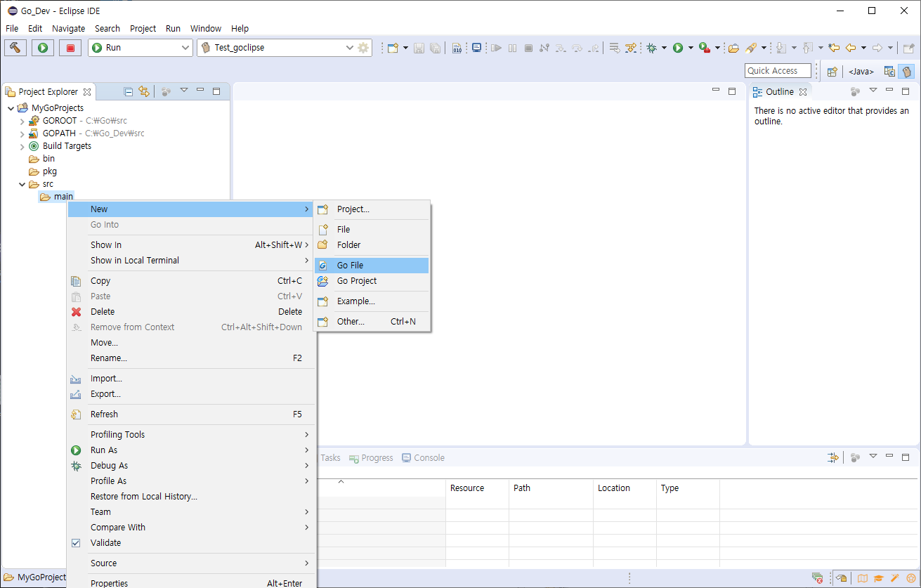Image resolution: width=921 pixels, height=588 pixels.
Task: Click Copy in the context menu
Action: [190, 281]
